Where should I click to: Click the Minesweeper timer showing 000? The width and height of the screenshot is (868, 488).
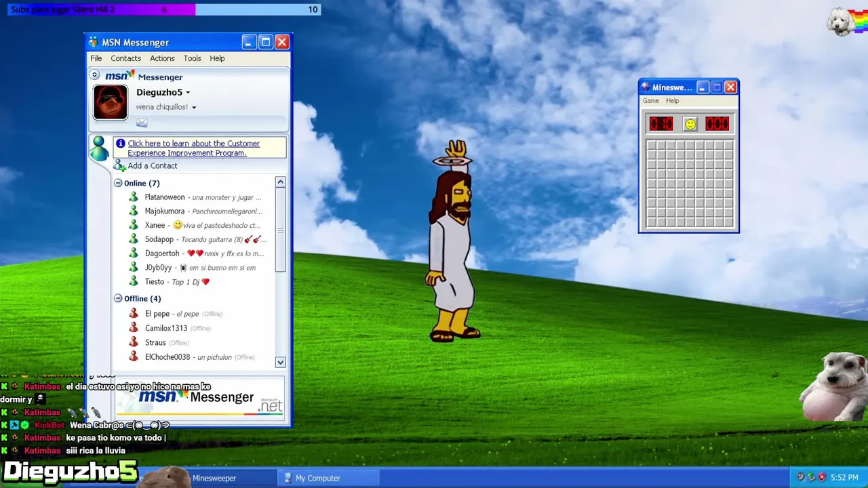717,124
